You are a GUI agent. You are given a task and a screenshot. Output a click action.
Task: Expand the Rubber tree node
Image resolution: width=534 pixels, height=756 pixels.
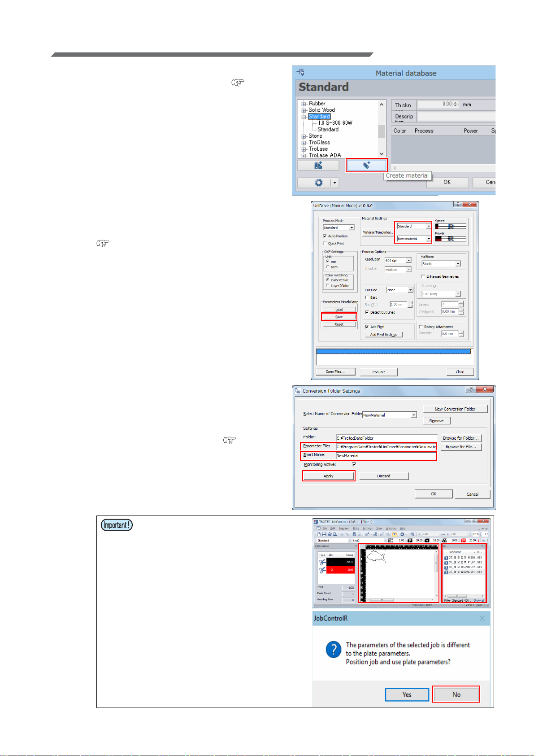tap(304, 104)
